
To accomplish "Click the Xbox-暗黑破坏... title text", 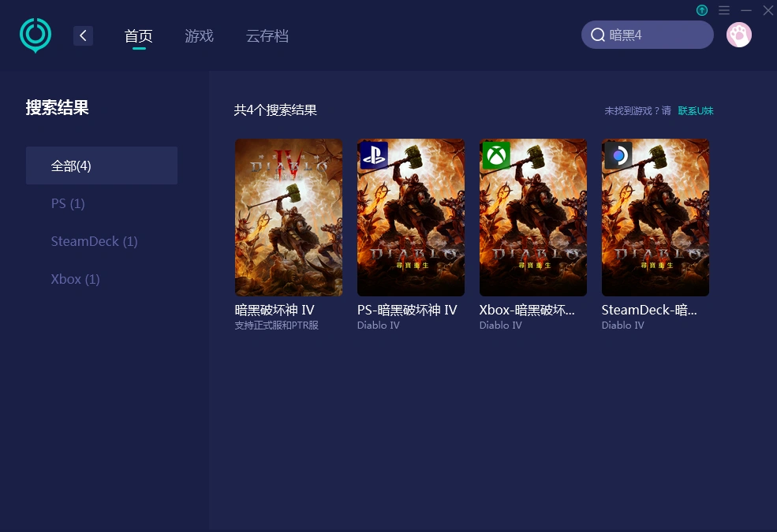I will tap(527, 310).
